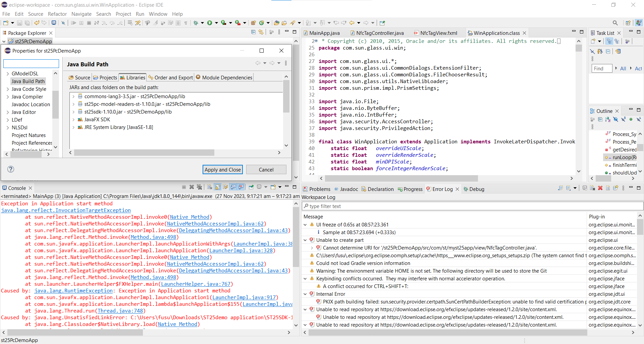
Task: Switch to the NfcTagController.java tab
Action: (x=380, y=33)
